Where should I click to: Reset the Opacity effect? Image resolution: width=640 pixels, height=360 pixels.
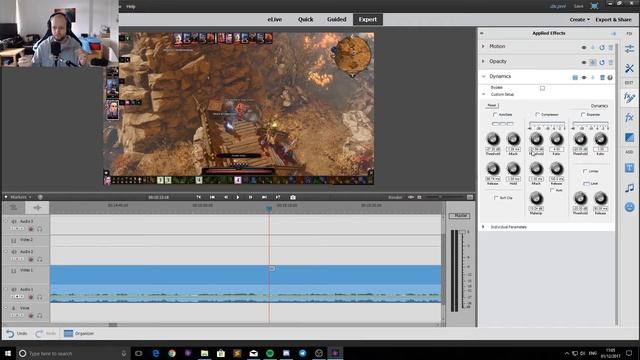pyautogui.click(x=602, y=62)
